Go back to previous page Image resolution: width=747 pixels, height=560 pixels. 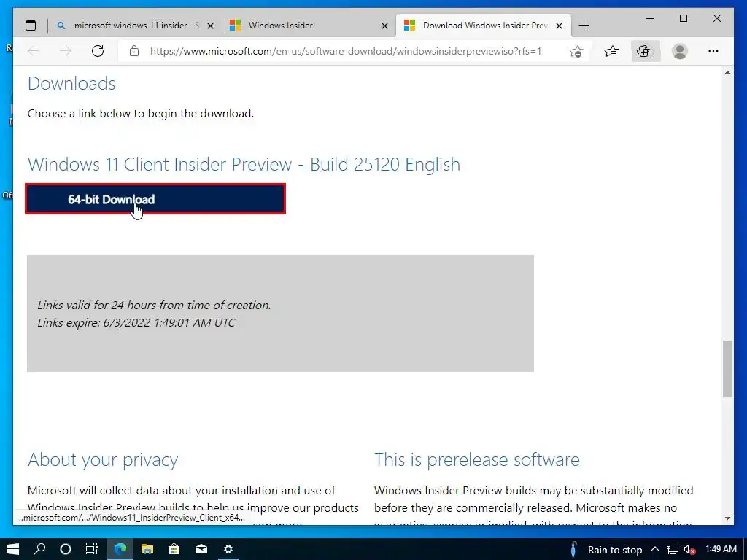(x=34, y=51)
